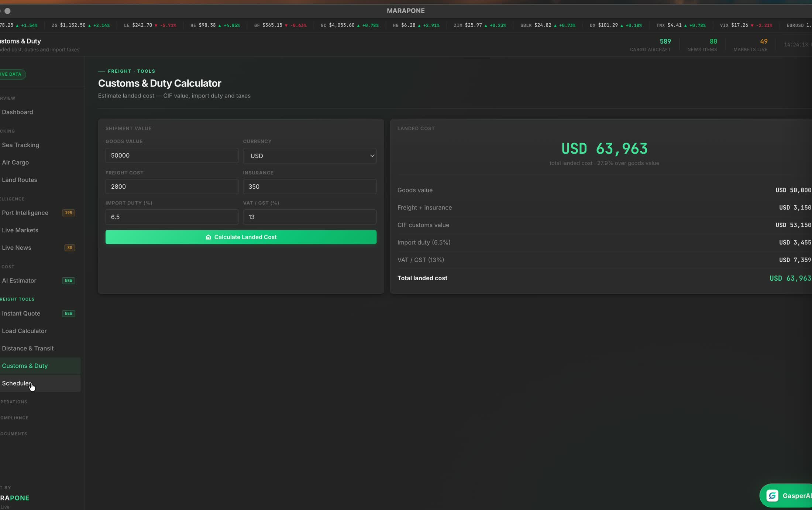
Task: Select Land Routes in sidebar
Action: coord(20,180)
